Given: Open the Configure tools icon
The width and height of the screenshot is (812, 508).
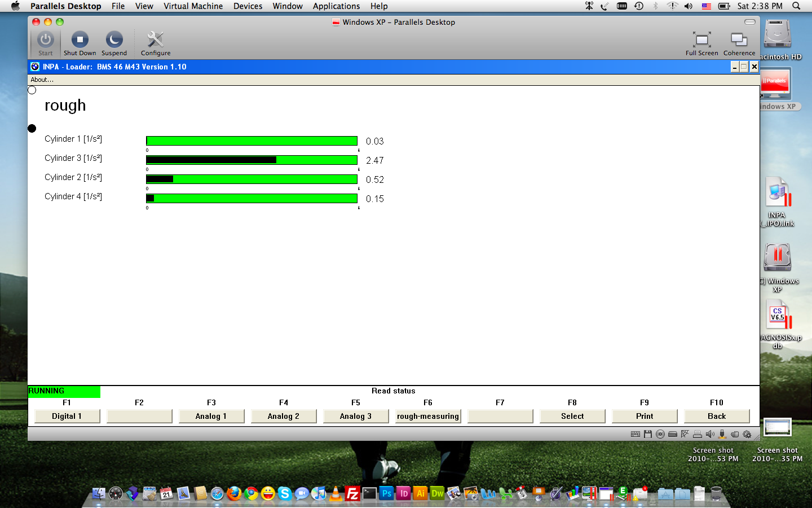Looking at the screenshot, I should 155,40.
